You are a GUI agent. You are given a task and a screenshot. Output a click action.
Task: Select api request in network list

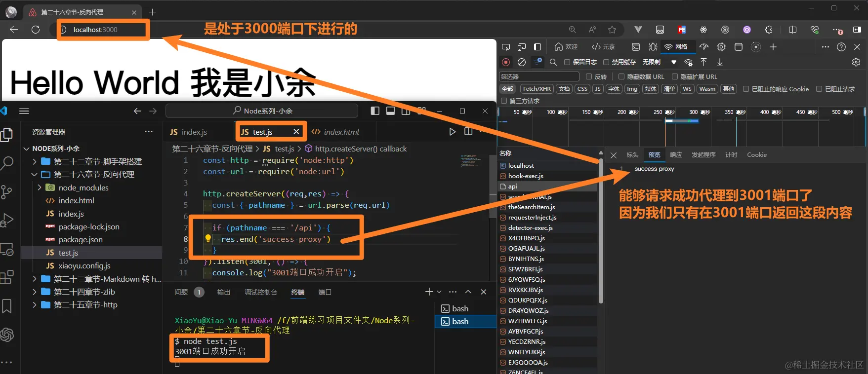(548, 187)
